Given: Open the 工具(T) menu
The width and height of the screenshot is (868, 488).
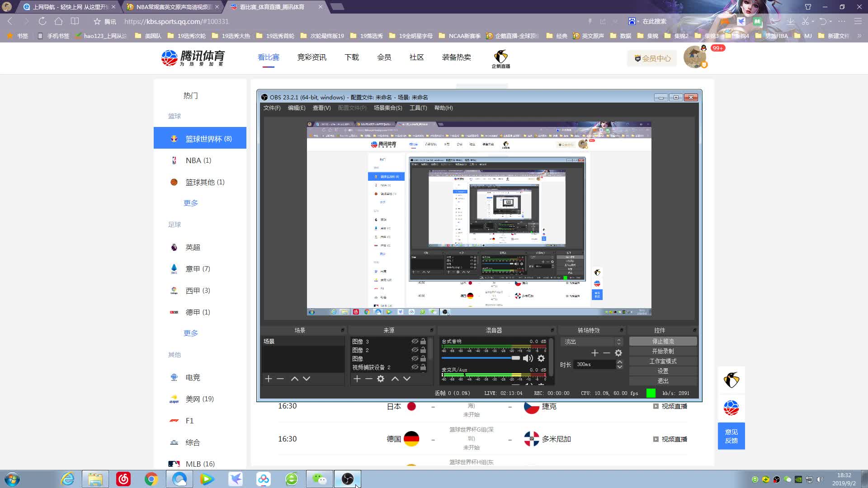Looking at the screenshot, I should [418, 108].
